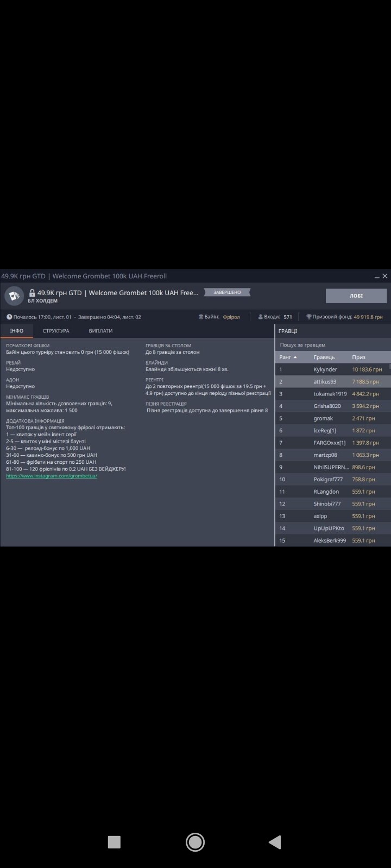The image size is (391, 868).
Task: Sort players by Ранг column arrow
Action: coord(295,358)
